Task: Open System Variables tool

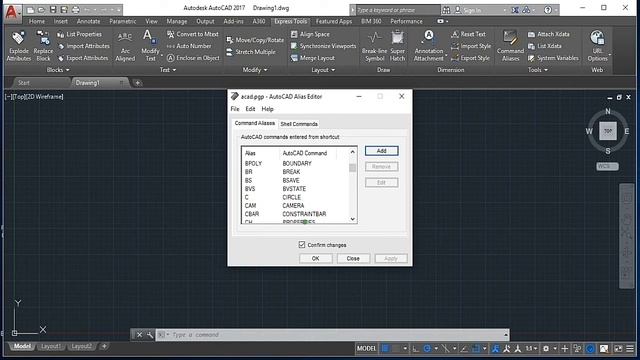Action: click(x=553, y=58)
